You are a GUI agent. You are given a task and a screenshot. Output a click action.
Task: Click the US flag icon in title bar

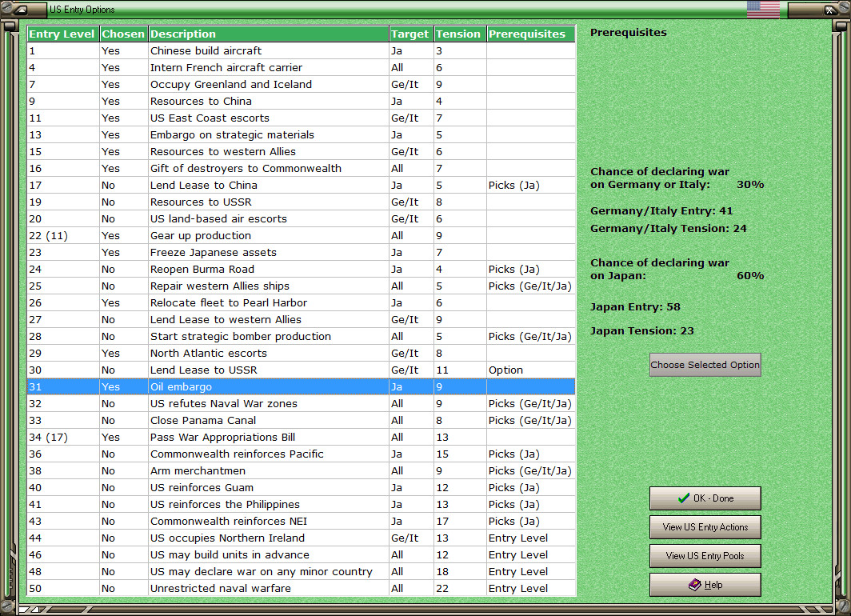pos(763,10)
